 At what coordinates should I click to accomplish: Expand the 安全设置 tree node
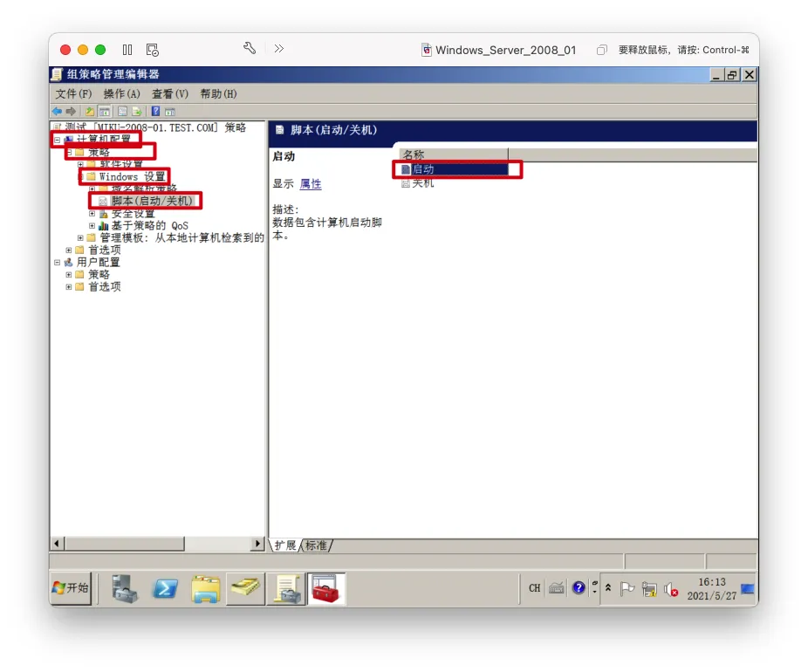coord(92,213)
